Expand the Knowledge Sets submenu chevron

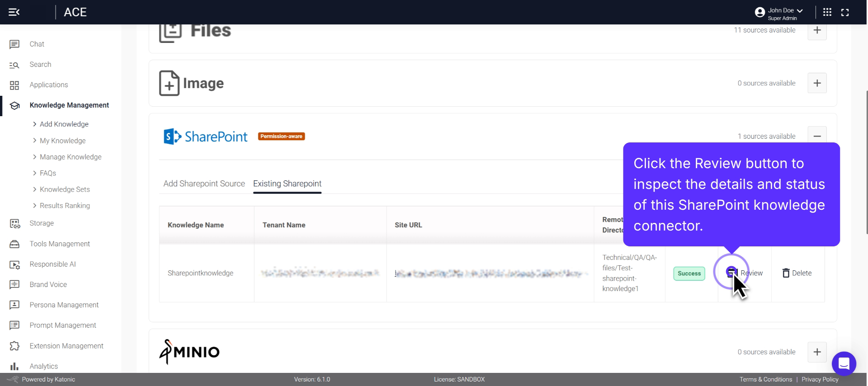tap(35, 189)
